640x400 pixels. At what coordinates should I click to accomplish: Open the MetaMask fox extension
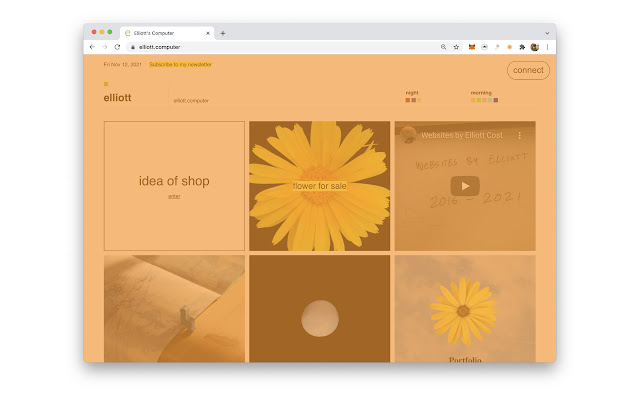[472, 47]
